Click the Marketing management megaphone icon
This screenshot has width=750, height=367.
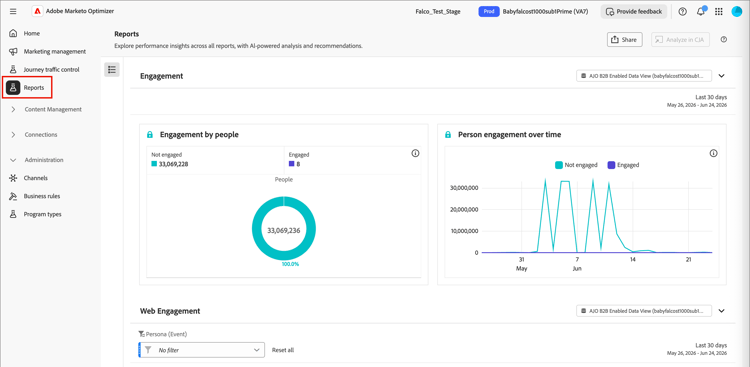point(13,51)
